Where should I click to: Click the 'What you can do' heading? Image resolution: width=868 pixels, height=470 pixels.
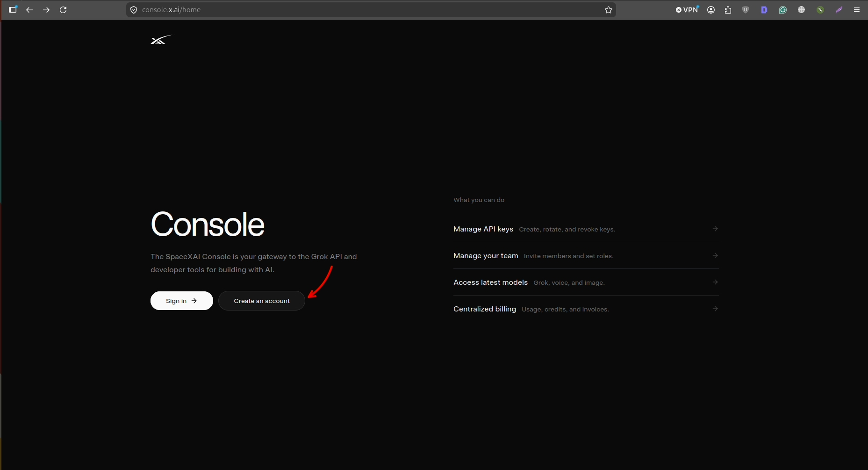click(479, 200)
